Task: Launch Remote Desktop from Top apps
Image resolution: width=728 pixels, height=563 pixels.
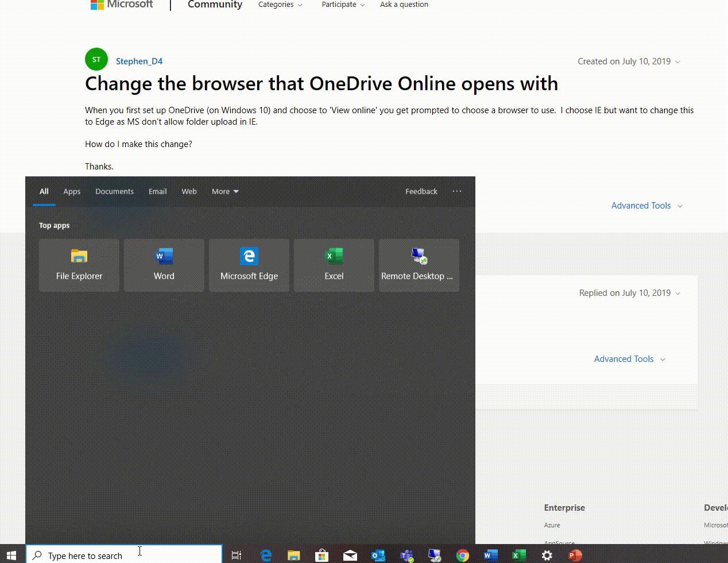Action: click(x=419, y=265)
